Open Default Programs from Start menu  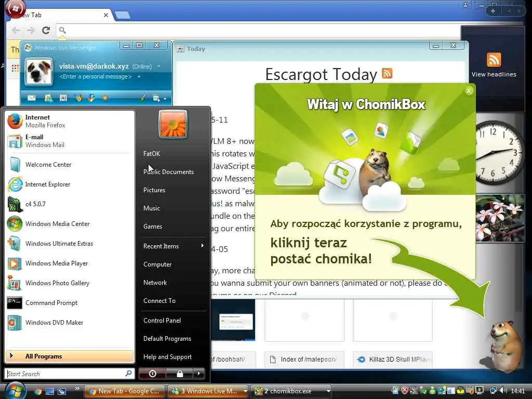click(167, 339)
